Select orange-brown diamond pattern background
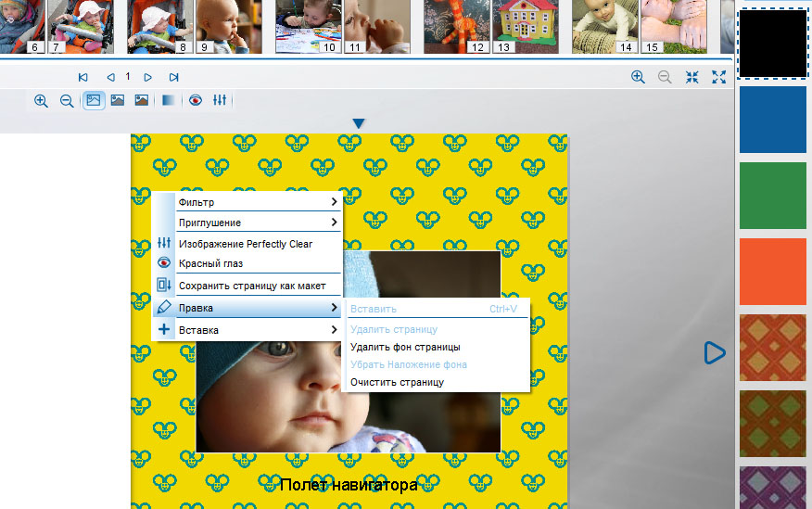This screenshot has height=509, width=812. pyautogui.click(x=773, y=348)
